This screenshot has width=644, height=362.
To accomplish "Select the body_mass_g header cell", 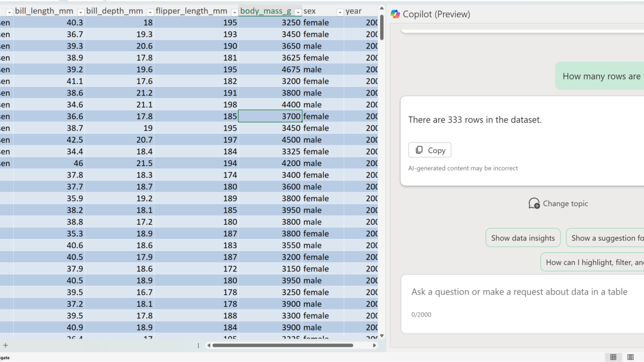I will [270, 11].
